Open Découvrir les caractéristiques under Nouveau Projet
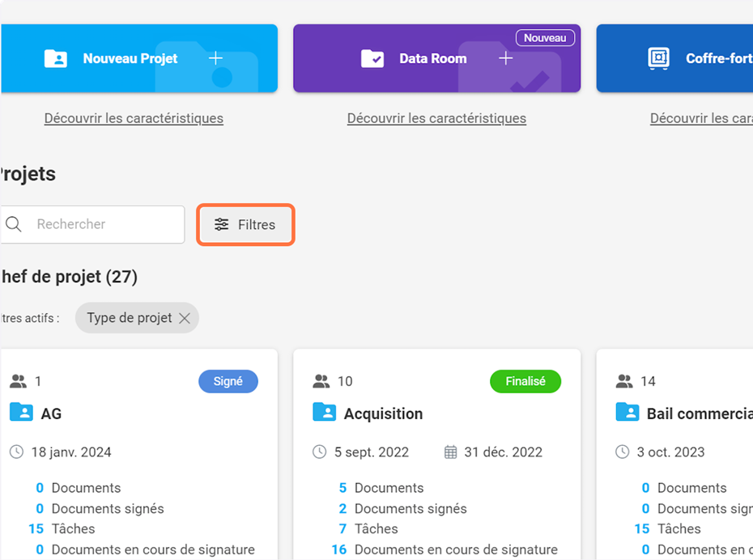 134,118
